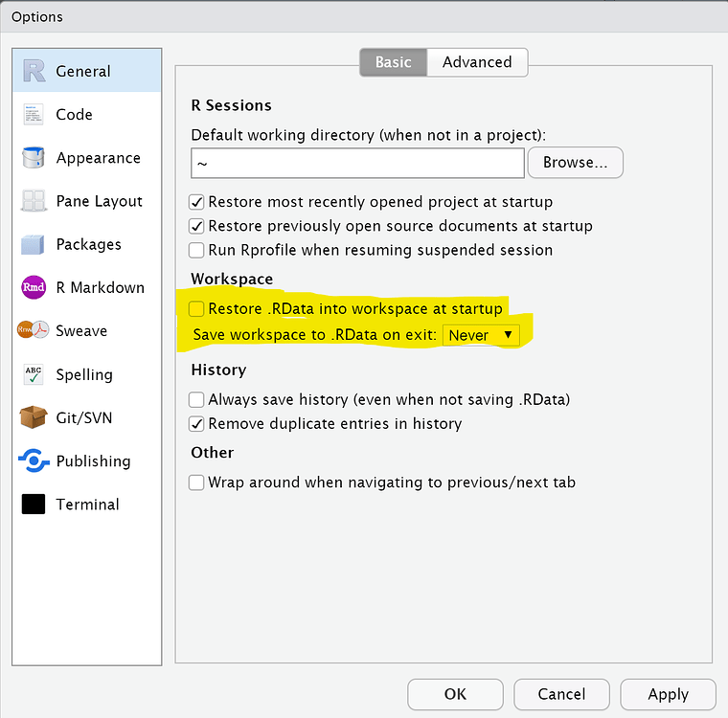The width and height of the screenshot is (728, 718).
Task: Open the Publishing options label
Action: pos(93,461)
